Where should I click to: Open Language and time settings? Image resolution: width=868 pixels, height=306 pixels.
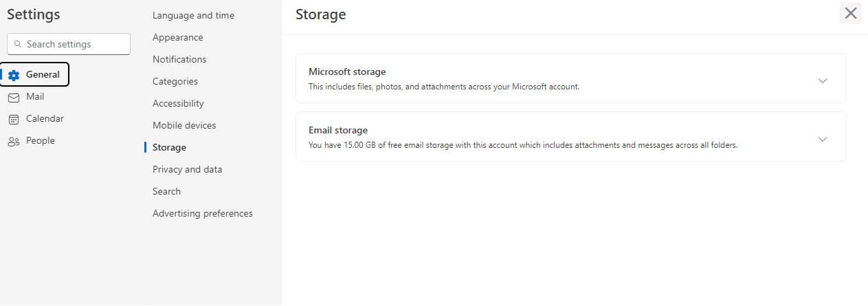point(193,15)
